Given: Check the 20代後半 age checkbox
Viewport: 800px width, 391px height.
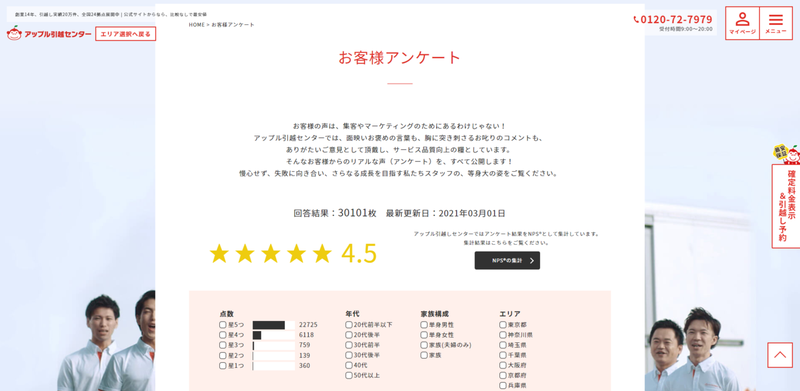Looking at the screenshot, I should pyautogui.click(x=349, y=335).
